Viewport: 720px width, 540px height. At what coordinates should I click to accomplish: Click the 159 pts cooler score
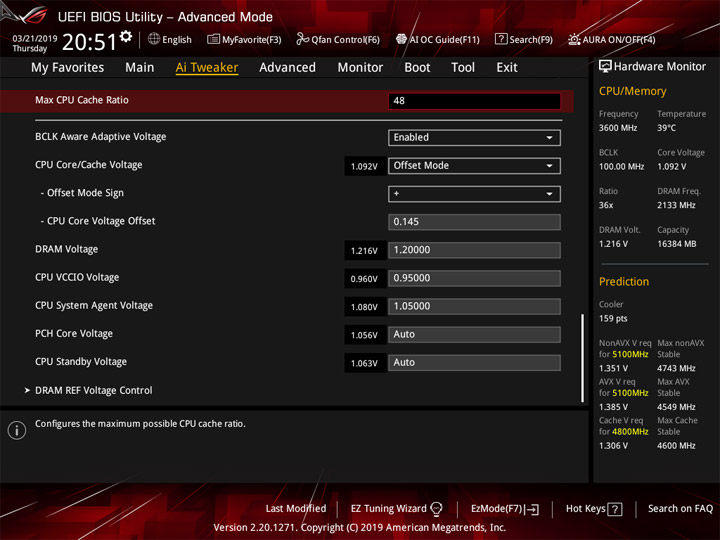click(613, 319)
